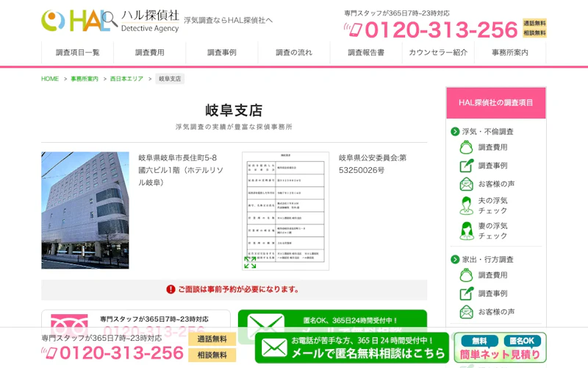Screen dimensions: 588x368
Task: Click the phone icon in footer bar
Action: pyautogui.click(x=49, y=353)
